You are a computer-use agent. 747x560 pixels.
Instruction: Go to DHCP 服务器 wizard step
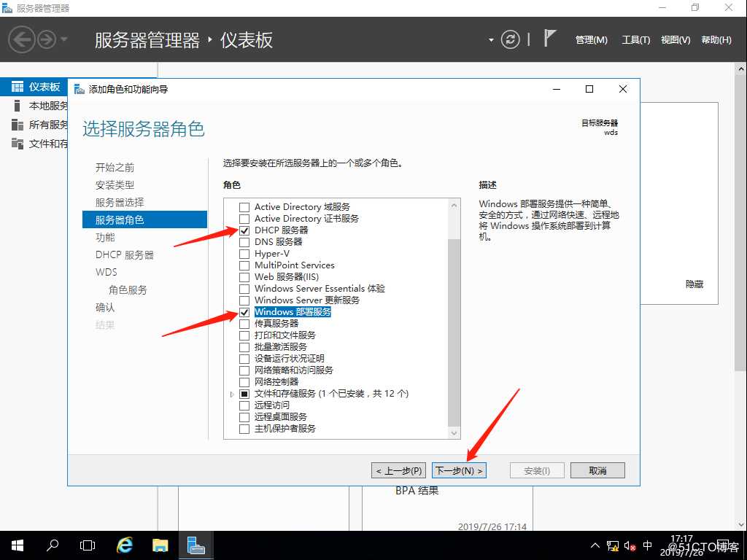click(x=124, y=254)
